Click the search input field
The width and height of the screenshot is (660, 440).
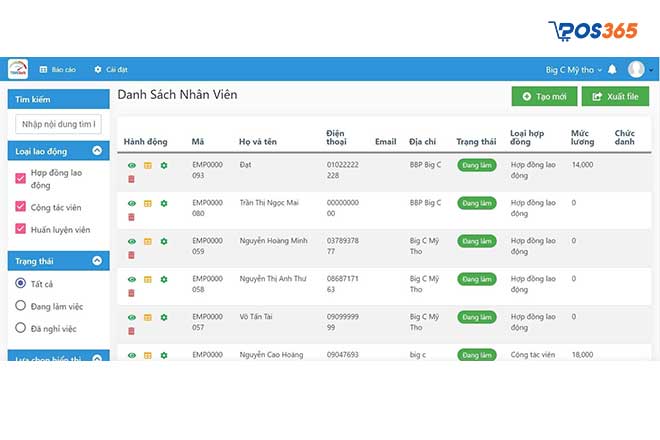58,124
